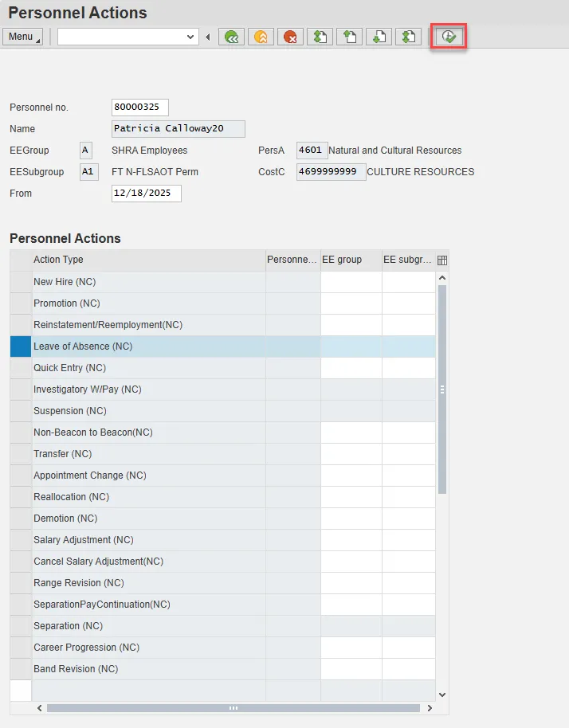Select the Suspension (NC) row selector

21,411
